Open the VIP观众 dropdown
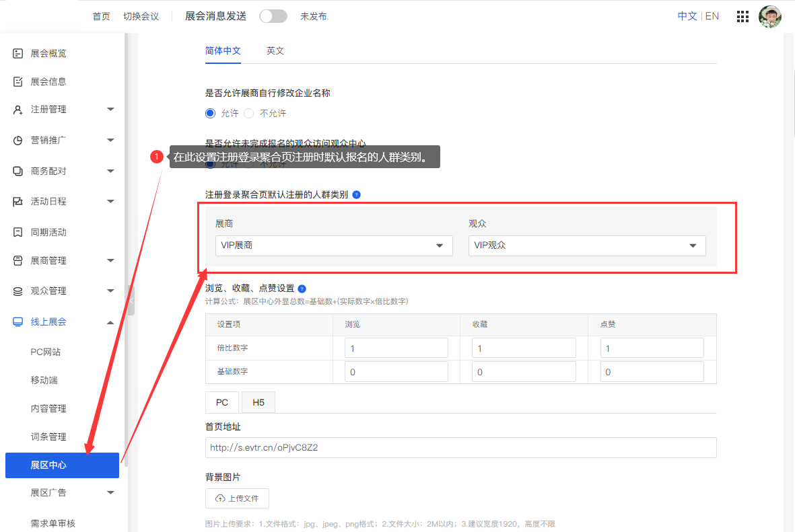 586,245
